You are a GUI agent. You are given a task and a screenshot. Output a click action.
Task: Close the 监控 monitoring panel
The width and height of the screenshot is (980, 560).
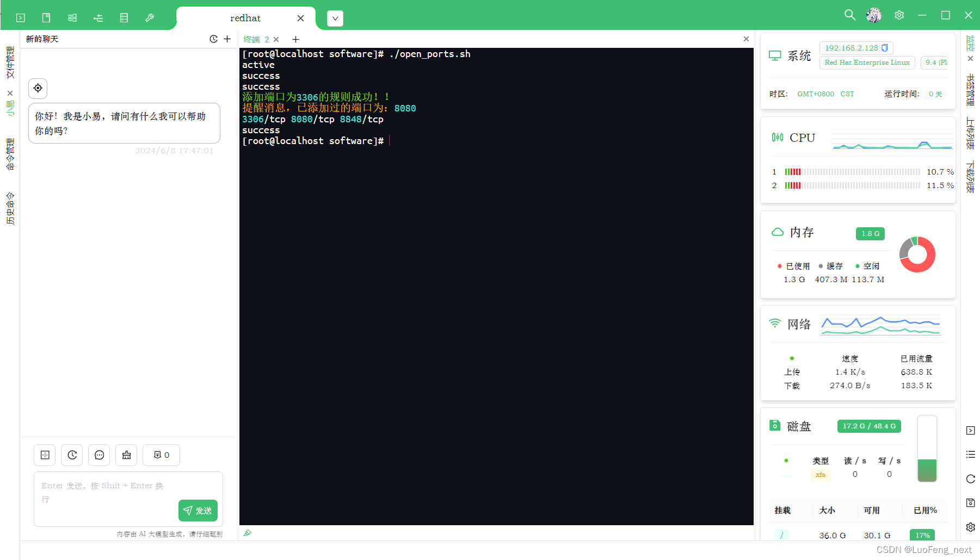tap(970, 59)
